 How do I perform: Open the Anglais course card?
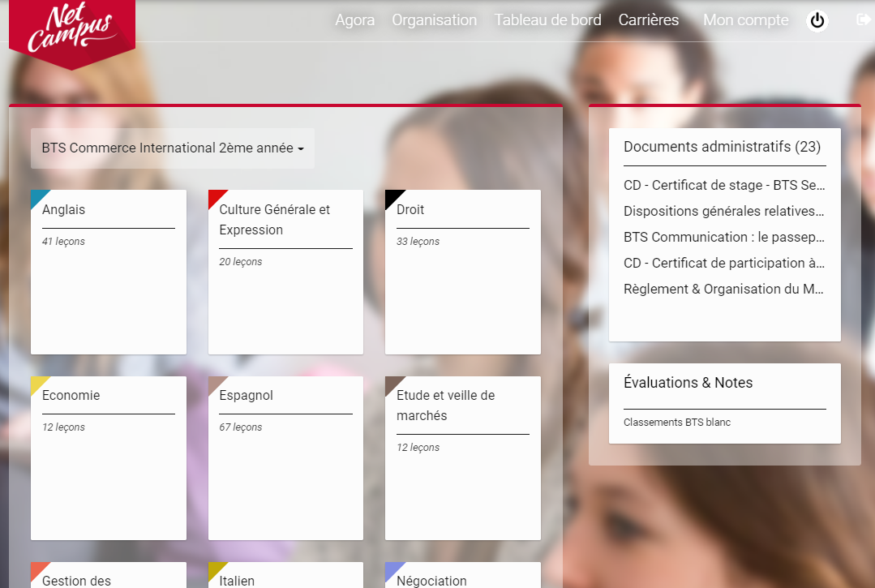108,273
